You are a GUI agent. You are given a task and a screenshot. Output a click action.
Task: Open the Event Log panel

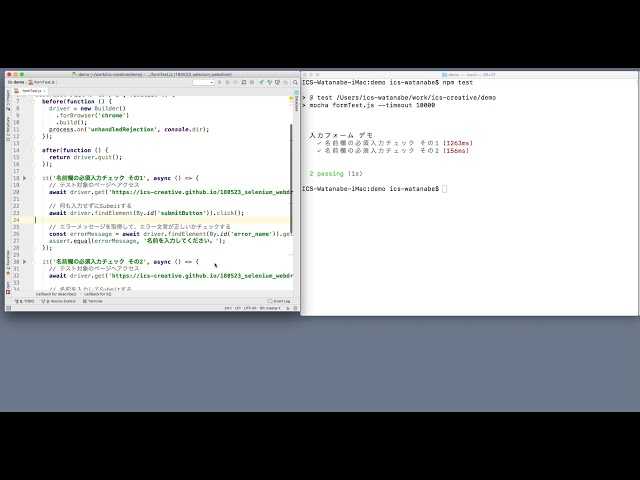click(x=280, y=301)
